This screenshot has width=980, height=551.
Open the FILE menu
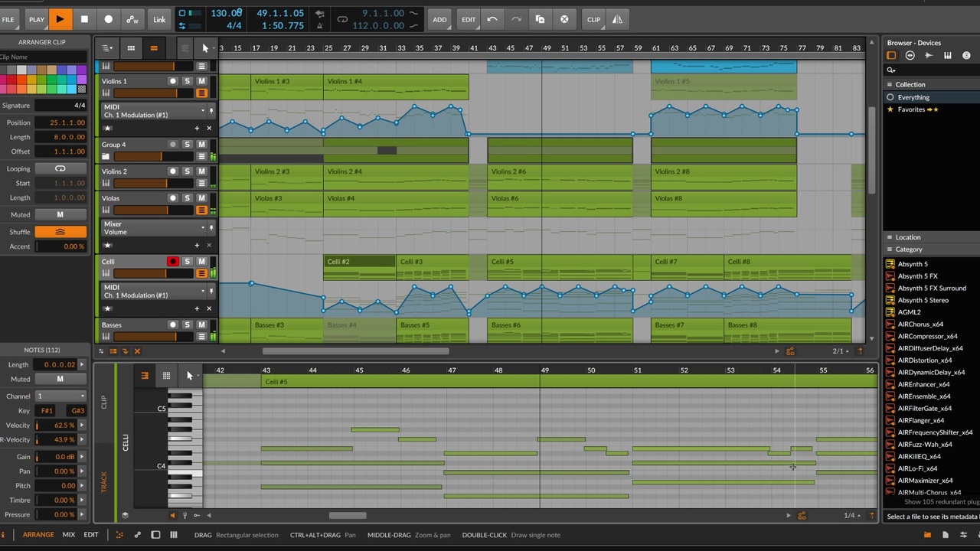coord(8,19)
